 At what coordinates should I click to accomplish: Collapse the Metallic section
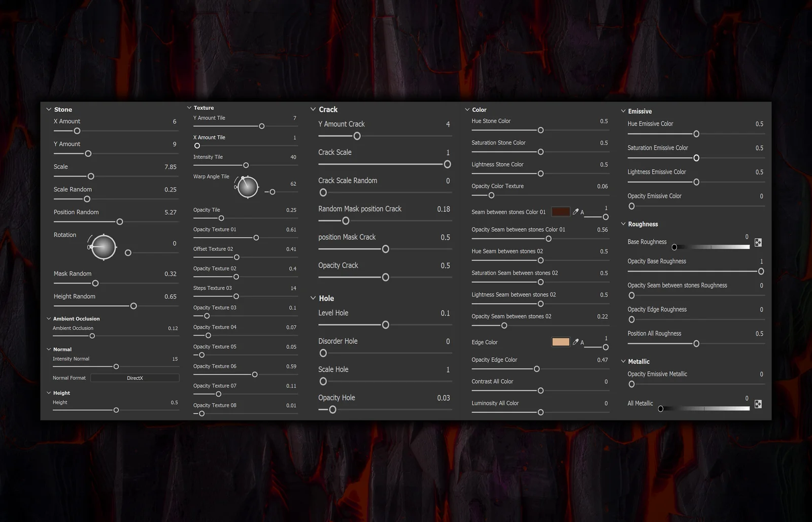623,361
